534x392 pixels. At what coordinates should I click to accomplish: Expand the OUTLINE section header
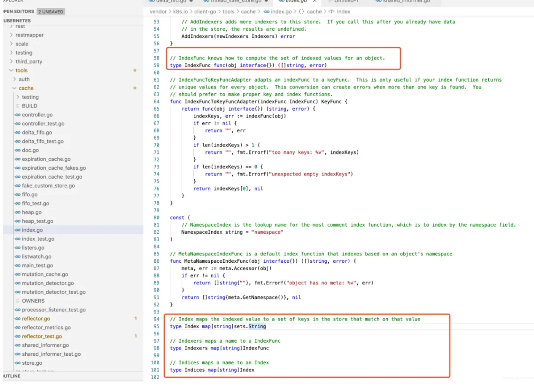pyautogui.click(x=12, y=376)
